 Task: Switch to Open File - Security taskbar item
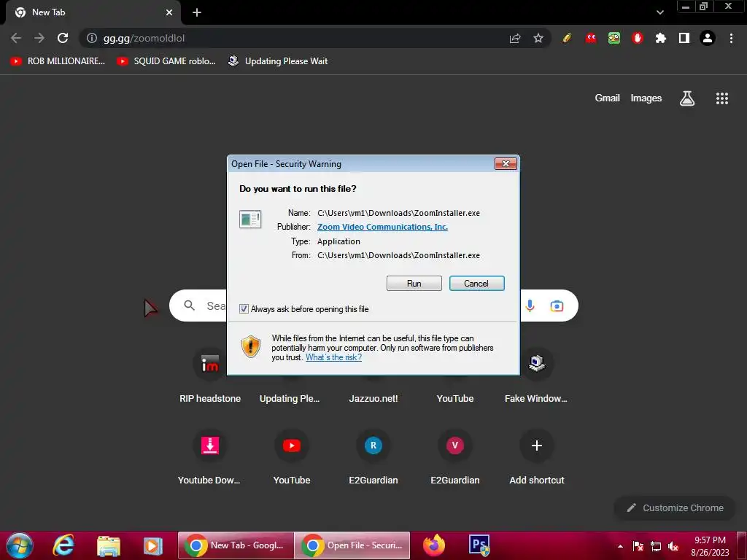coord(352,545)
